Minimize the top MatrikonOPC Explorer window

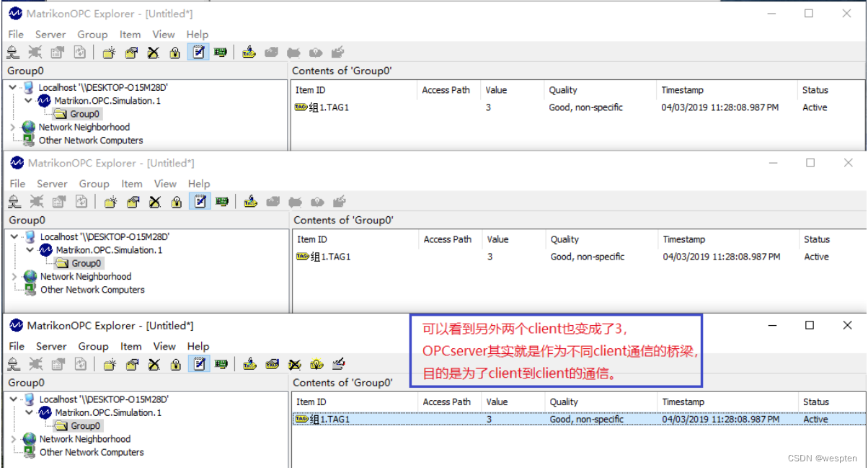point(770,14)
